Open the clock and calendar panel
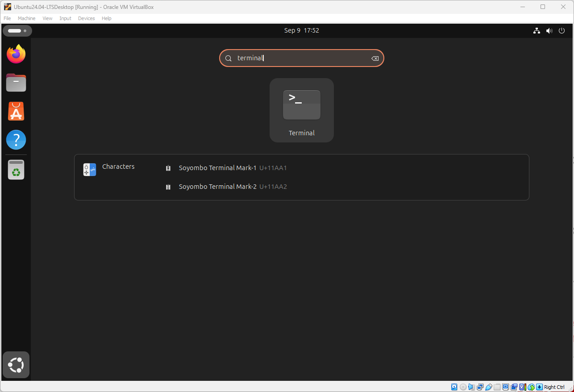The image size is (574, 392). click(x=301, y=30)
